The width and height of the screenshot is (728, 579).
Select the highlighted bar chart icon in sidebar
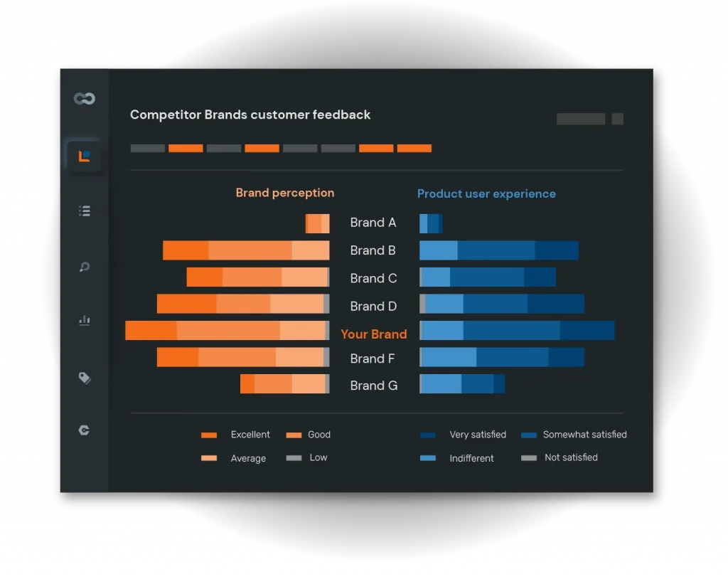click(83, 156)
